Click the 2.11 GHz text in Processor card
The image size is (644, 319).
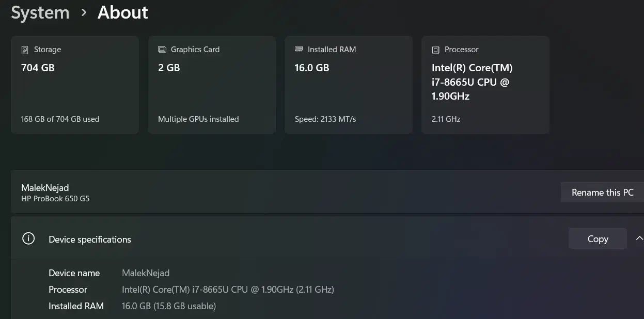pyautogui.click(x=446, y=119)
